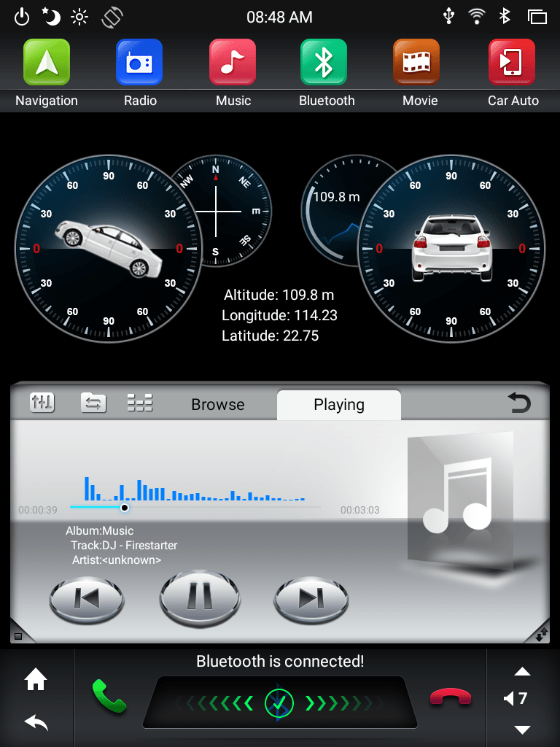560x747 pixels.
Task: Toggle the screen auto-rotate icon
Action: tap(112, 16)
